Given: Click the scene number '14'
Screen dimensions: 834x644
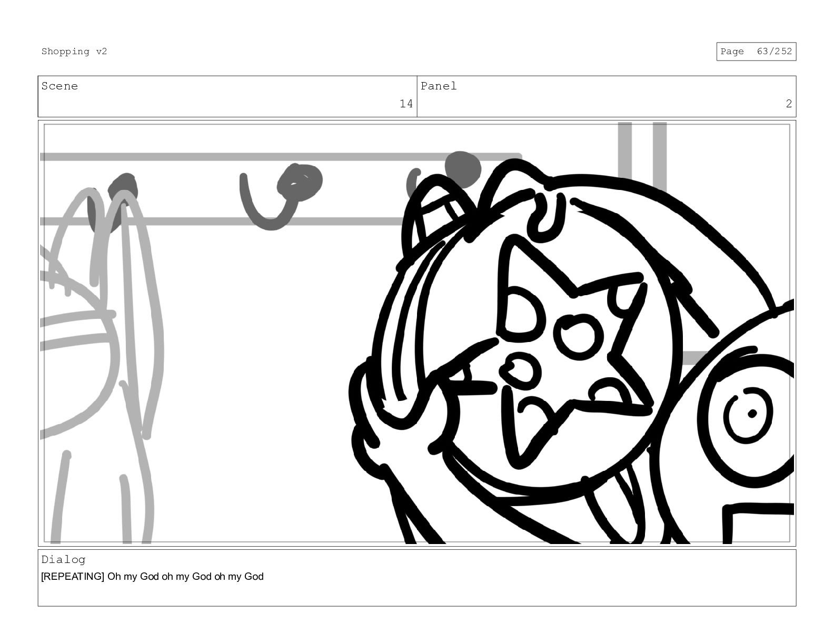Looking at the screenshot, I should 406,104.
